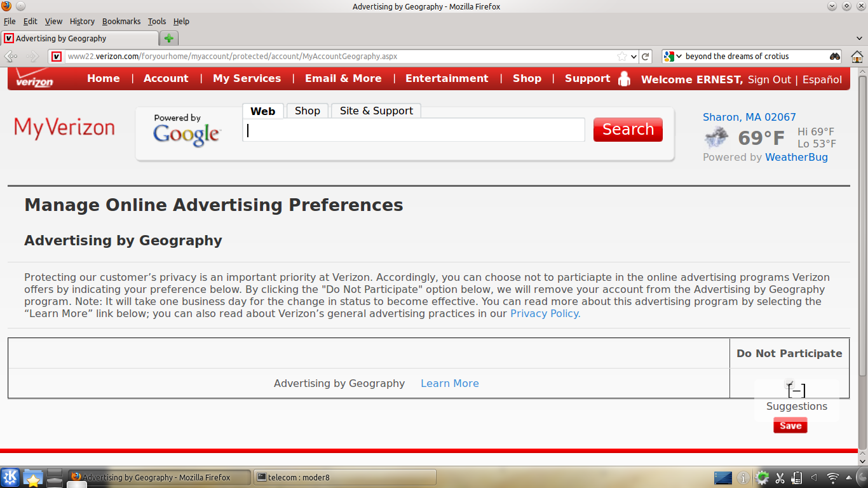
Task: Toggle the Do Not Participate checkbox
Action: tap(789, 384)
